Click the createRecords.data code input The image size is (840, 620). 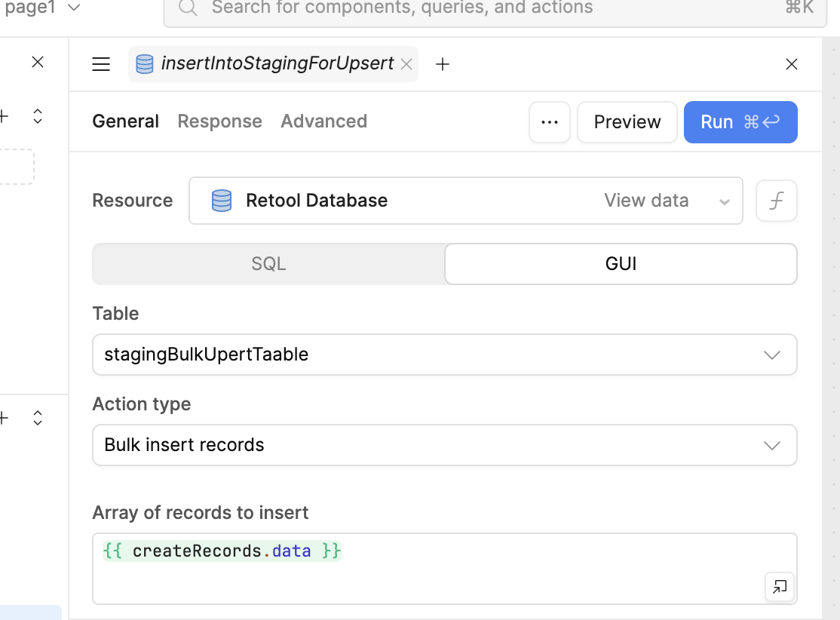445,569
